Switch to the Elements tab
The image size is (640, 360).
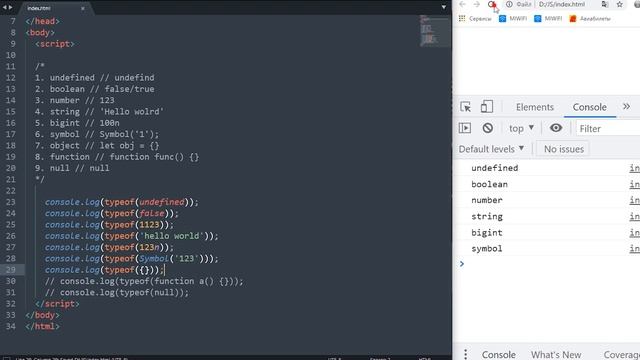pos(535,107)
